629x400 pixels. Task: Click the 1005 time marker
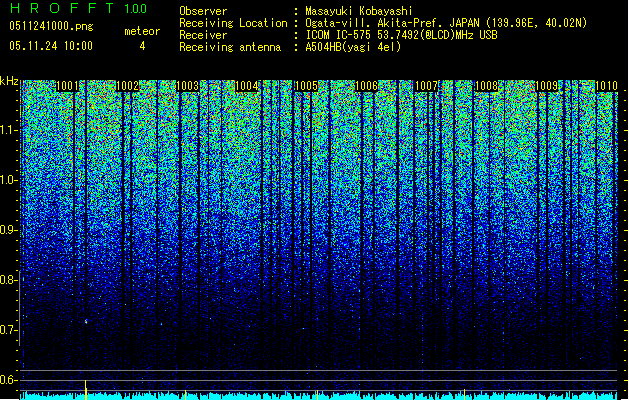(307, 86)
